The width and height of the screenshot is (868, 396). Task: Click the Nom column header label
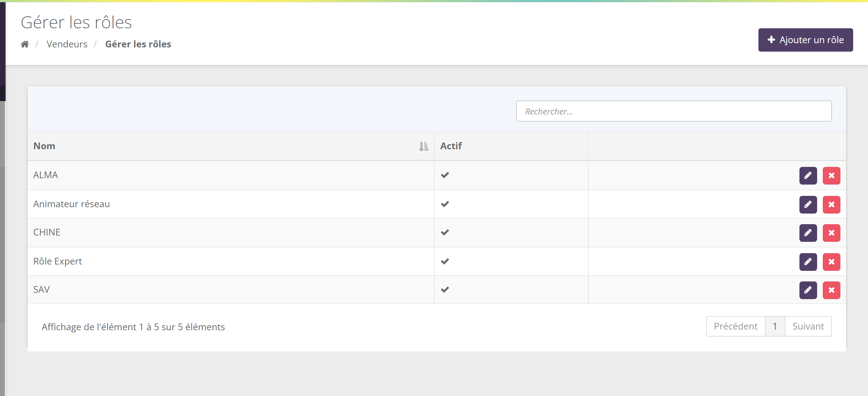tap(44, 146)
